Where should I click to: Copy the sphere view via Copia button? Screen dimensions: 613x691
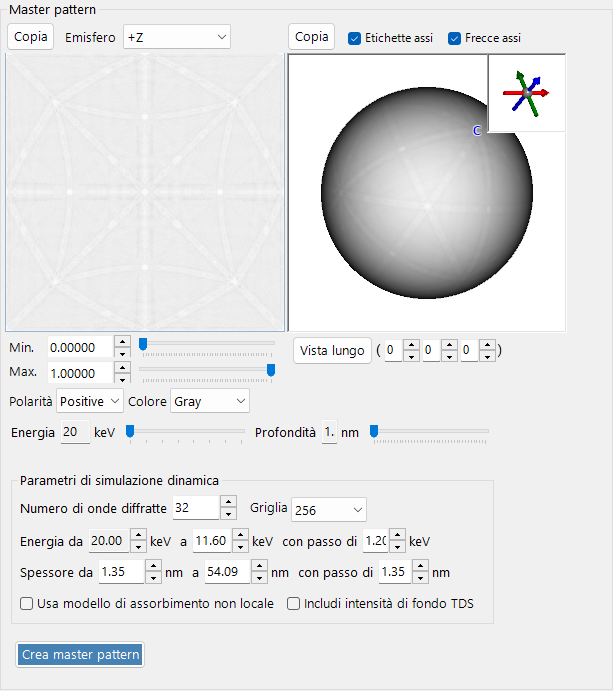click(x=312, y=37)
